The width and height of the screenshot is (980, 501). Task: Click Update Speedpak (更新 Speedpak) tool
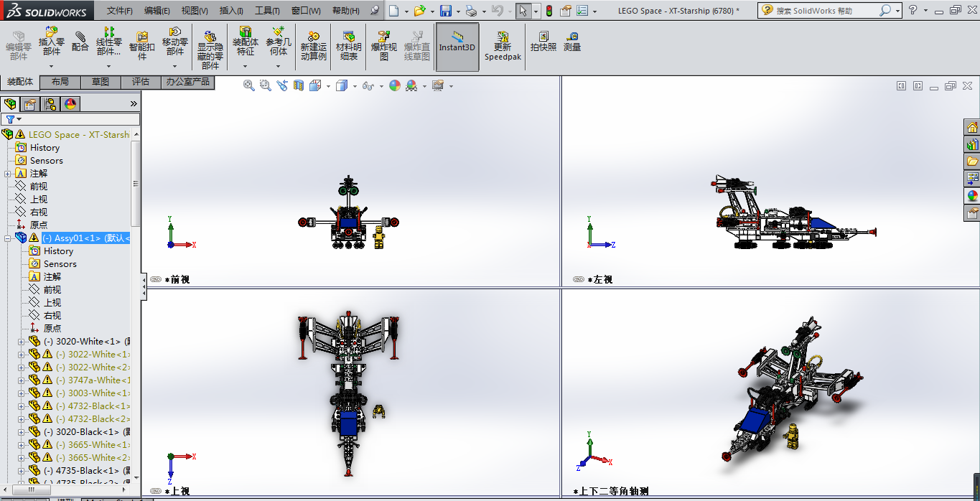[x=503, y=46]
